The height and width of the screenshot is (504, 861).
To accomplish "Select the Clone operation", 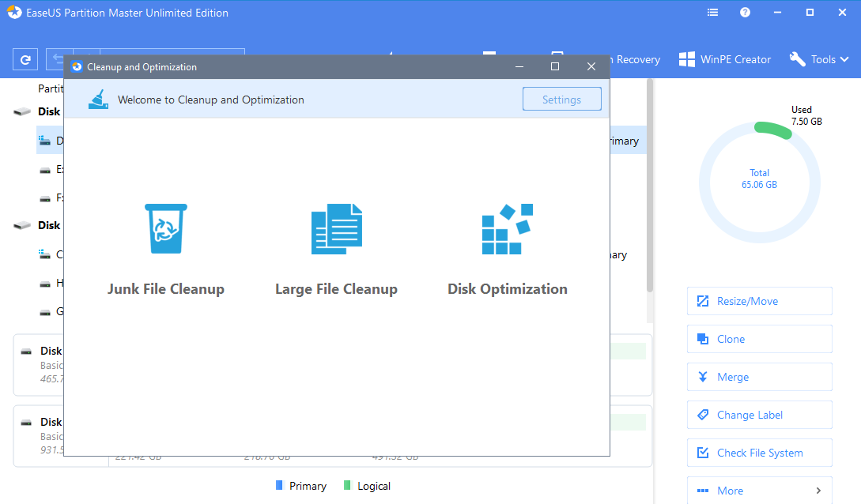I will tap(759, 339).
